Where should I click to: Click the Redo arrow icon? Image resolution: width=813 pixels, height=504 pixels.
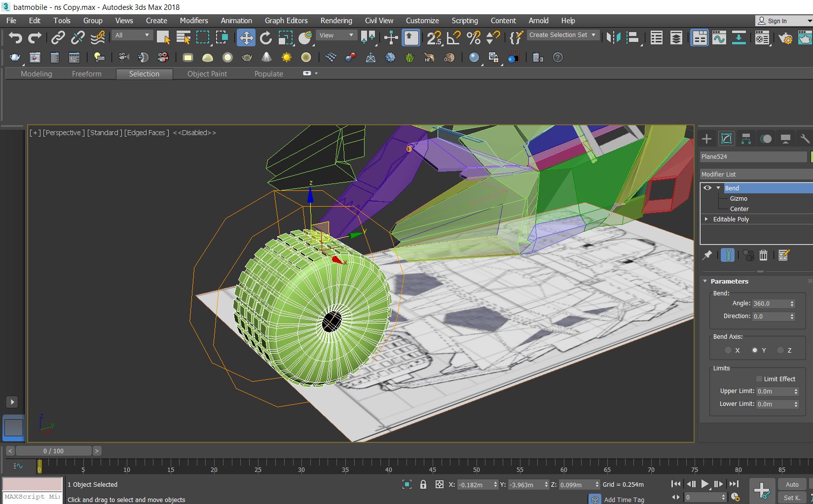(x=35, y=37)
